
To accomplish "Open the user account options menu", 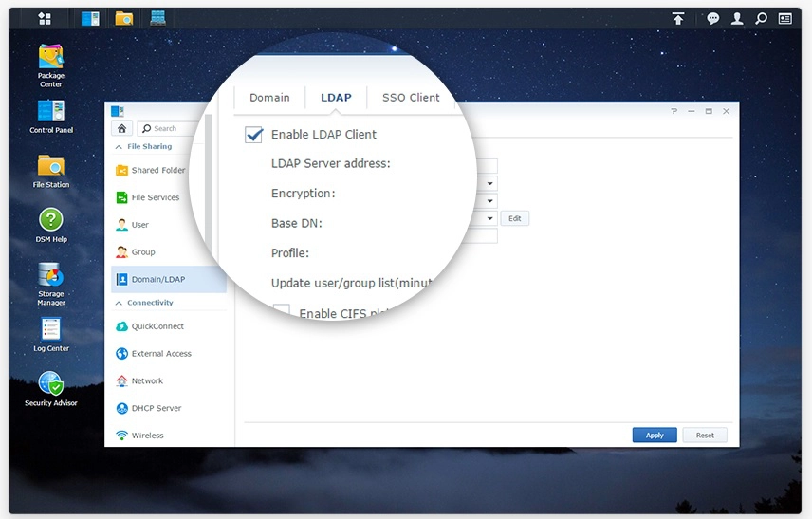I will point(737,19).
